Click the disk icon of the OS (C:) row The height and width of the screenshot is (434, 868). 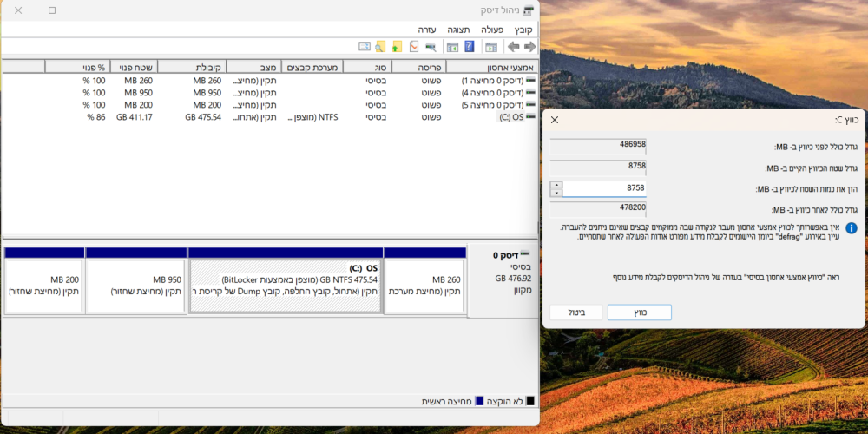531,117
